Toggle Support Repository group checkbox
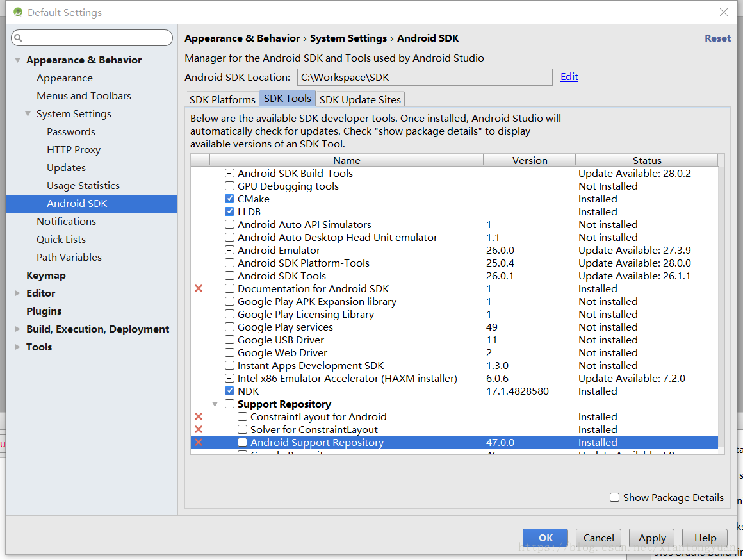 (x=229, y=404)
